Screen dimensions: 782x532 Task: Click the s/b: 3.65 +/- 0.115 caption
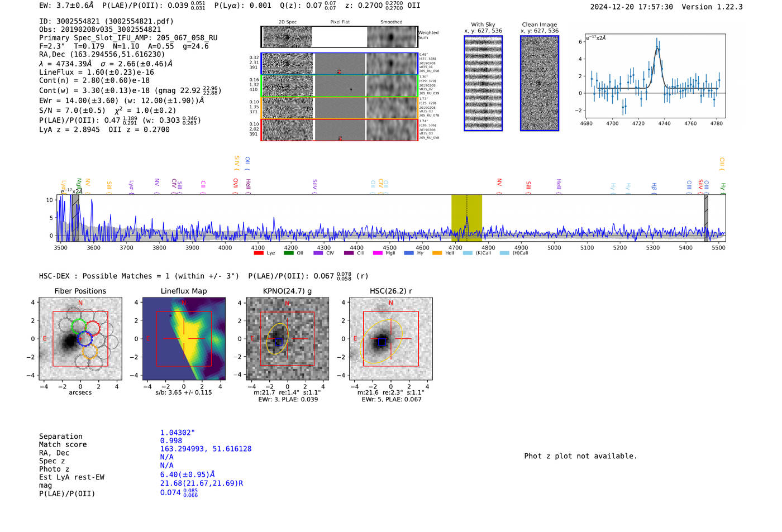pyautogui.click(x=184, y=392)
